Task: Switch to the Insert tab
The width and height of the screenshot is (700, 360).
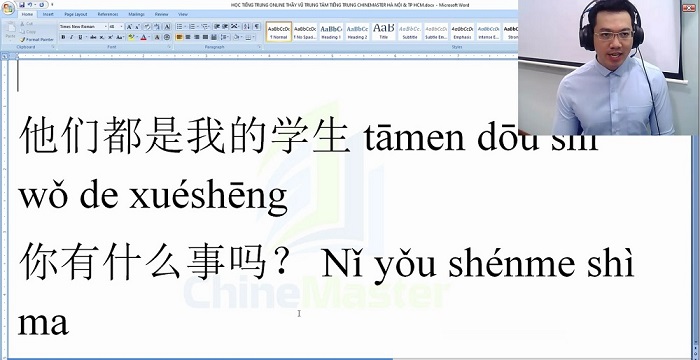Action: point(48,14)
